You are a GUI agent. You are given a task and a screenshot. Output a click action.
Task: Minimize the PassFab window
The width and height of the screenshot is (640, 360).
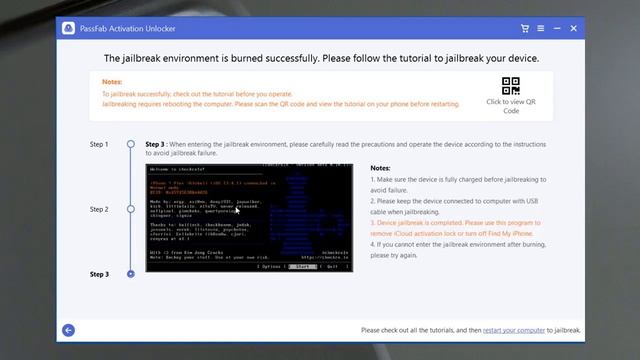(557, 28)
